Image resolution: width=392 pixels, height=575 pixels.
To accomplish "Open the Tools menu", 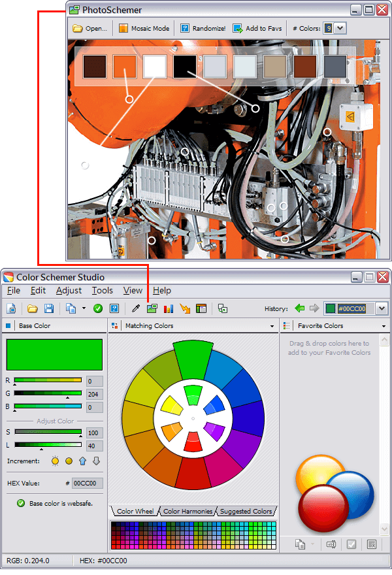I will pyautogui.click(x=103, y=290).
